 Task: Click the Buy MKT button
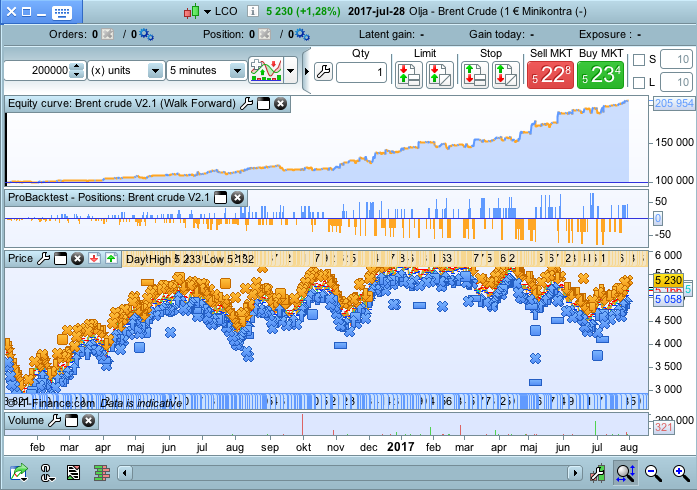pos(601,73)
